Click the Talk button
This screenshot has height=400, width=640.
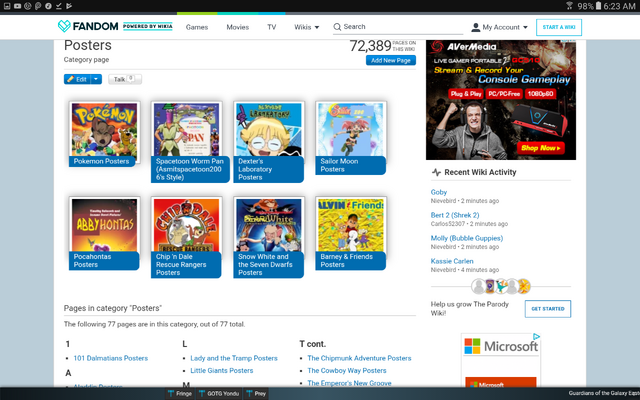[125, 79]
